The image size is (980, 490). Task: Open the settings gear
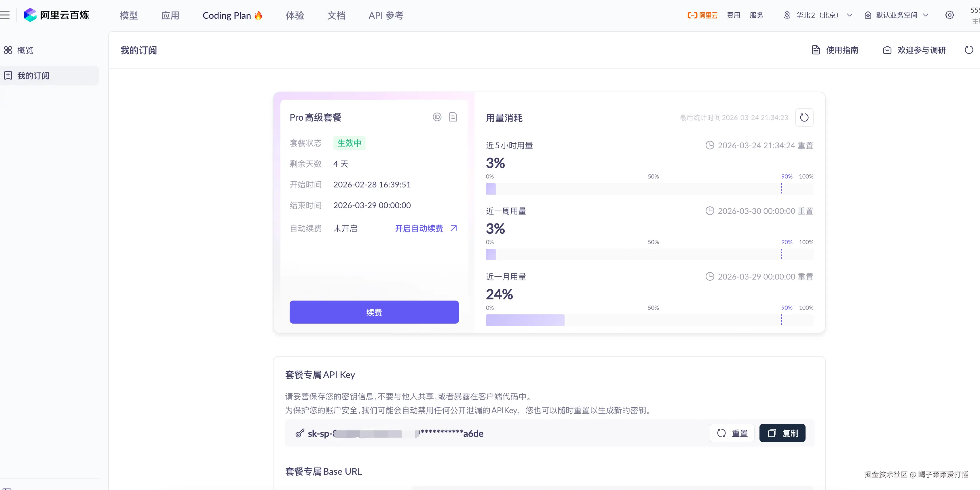950,15
